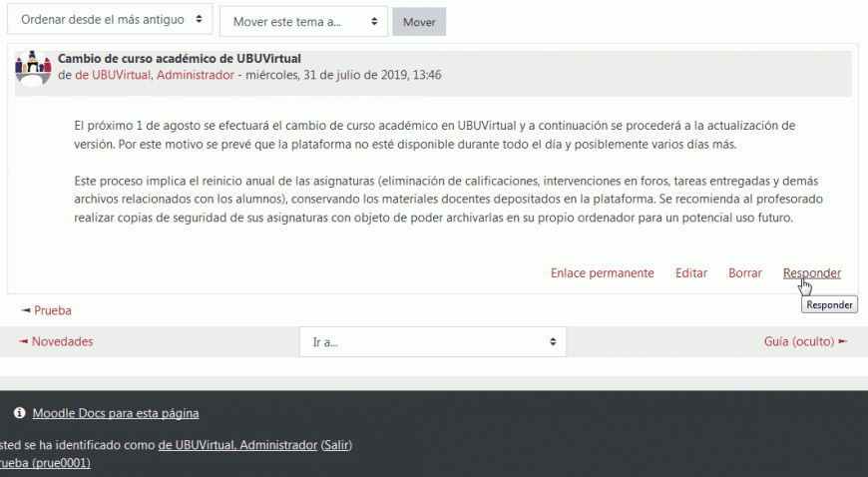Click the paragraph starting 'El próximo 1 de agosto'
This screenshot has height=477, width=868.
pyautogui.click(x=435, y=135)
